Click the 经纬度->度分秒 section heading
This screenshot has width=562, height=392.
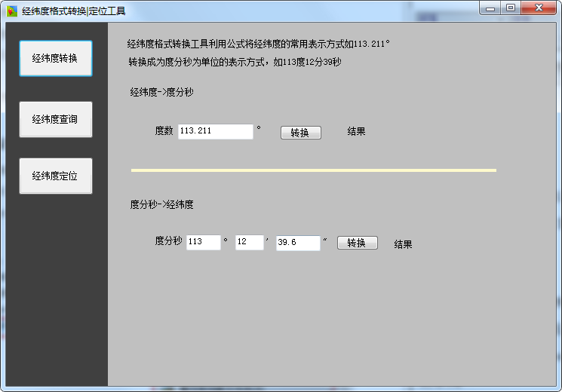pos(162,93)
